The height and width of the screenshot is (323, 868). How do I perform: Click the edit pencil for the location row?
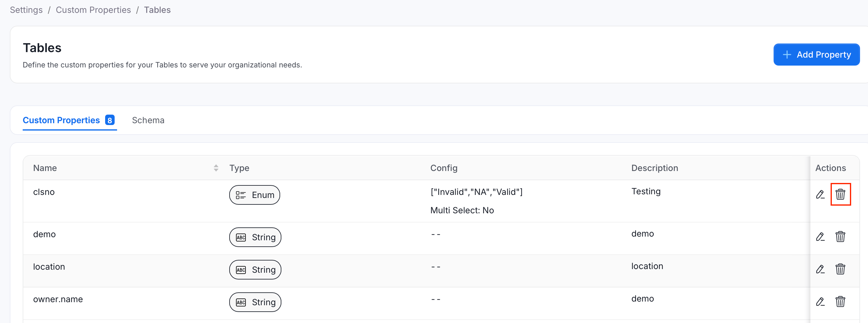click(x=820, y=269)
